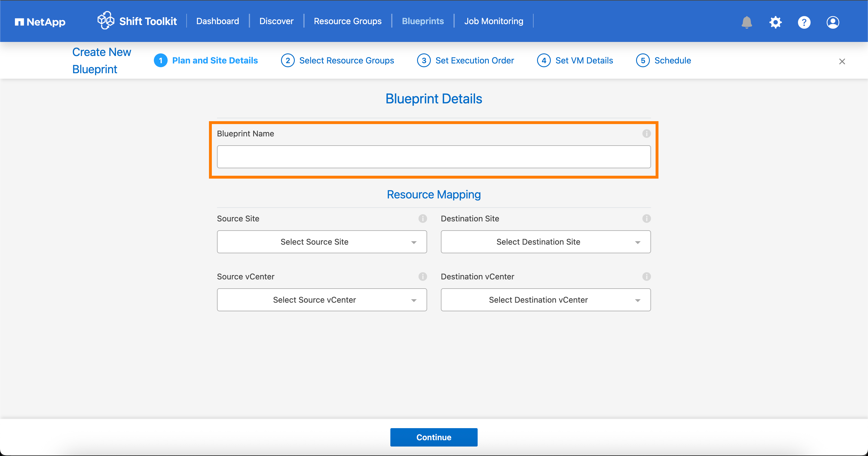Click the Blueprint Details heading

[x=434, y=99]
